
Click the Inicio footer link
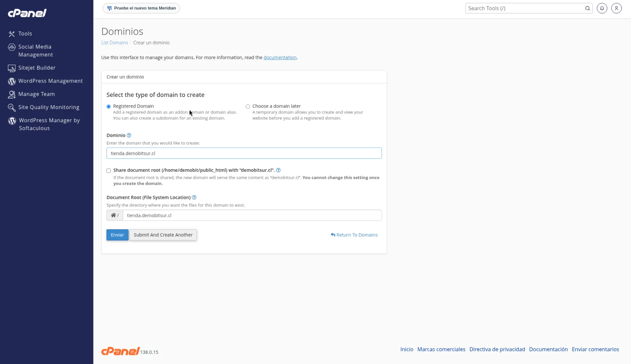click(x=407, y=349)
